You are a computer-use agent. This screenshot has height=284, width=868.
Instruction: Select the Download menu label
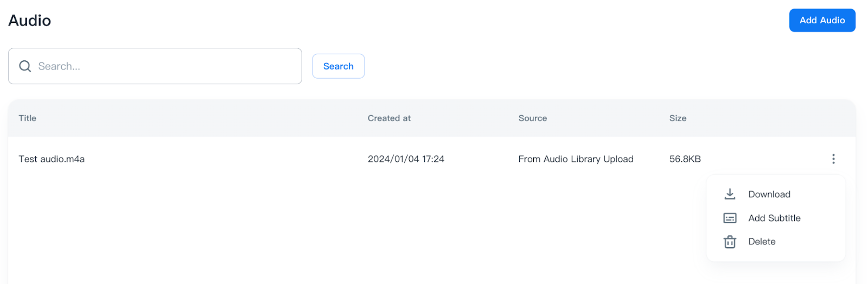[769, 194]
